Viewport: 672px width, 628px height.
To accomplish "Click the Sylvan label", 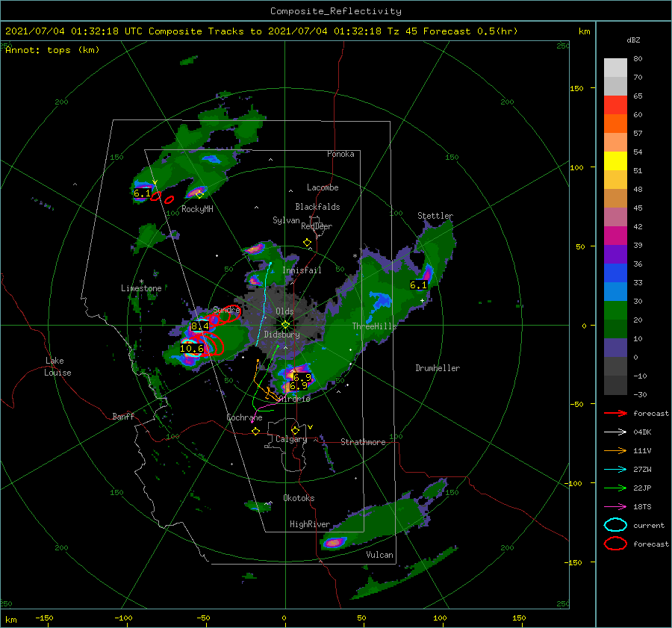I will 286,220.
